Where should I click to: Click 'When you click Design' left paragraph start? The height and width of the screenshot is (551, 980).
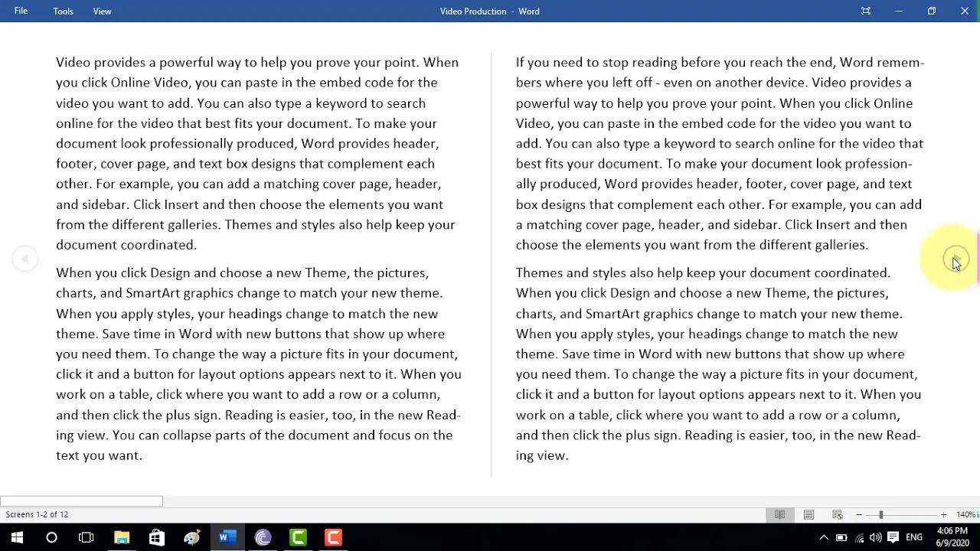pos(122,272)
